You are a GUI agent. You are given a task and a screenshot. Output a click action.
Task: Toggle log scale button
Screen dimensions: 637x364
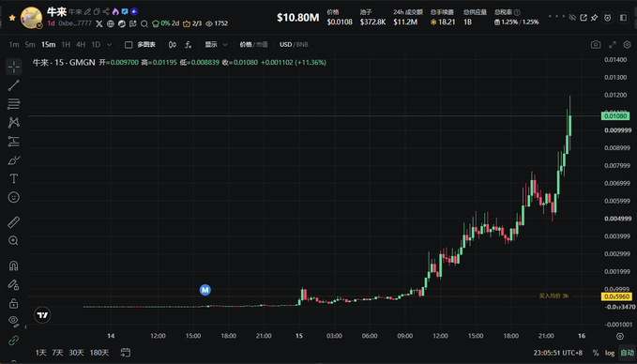coord(610,353)
